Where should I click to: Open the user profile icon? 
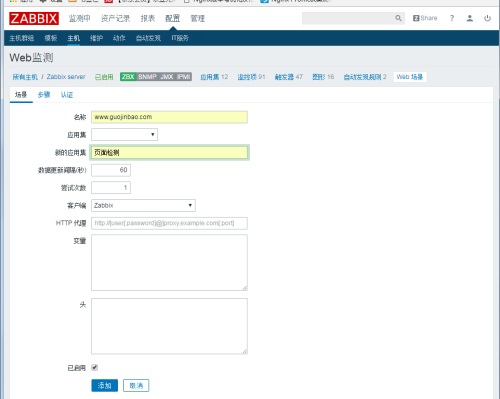pos(470,18)
